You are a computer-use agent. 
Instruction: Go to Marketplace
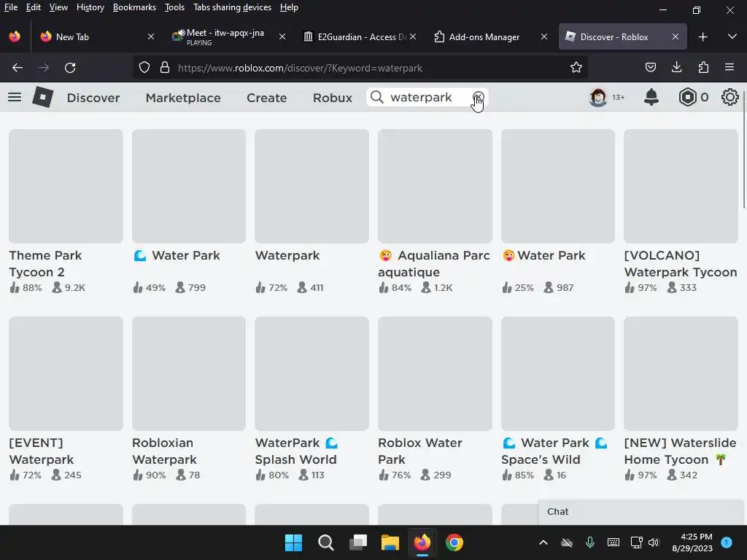[183, 98]
